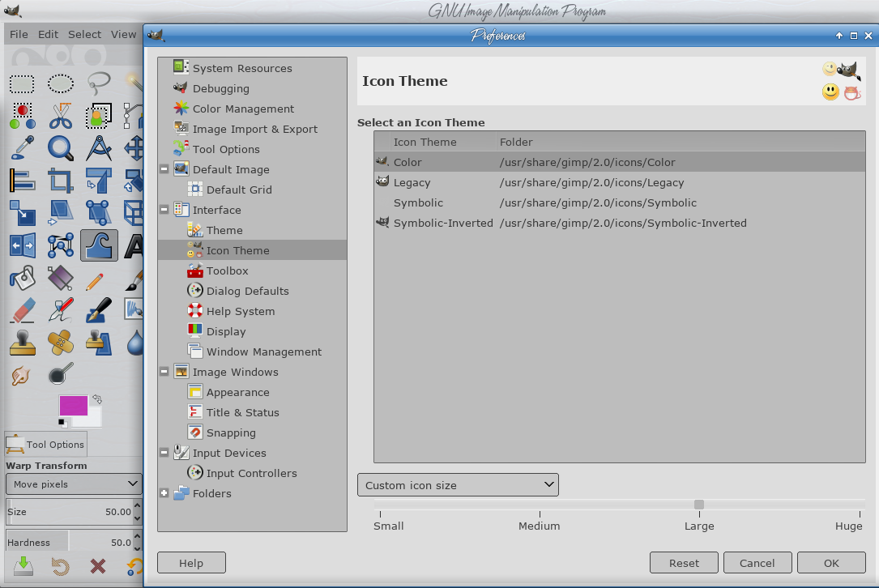The image size is (879, 588).
Task: Activate the Zoom magnifier tool
Action: pos(61,148)
